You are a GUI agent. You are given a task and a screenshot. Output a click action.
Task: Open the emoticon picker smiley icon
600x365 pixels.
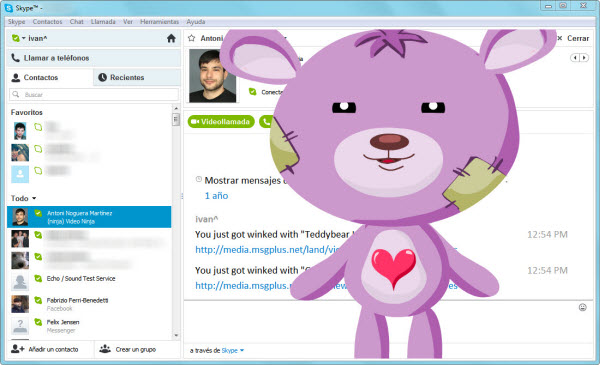[582, 307]
